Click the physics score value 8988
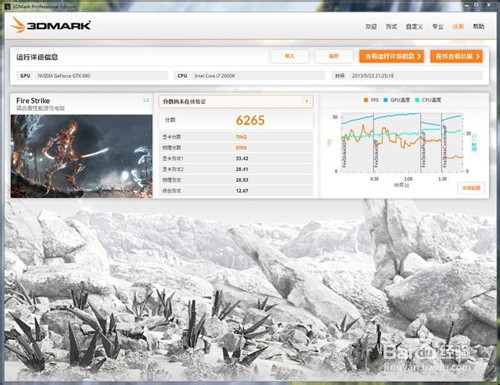The height and width of the screenshot is (385, 500). pyautogui.click(x=241, y=148)
